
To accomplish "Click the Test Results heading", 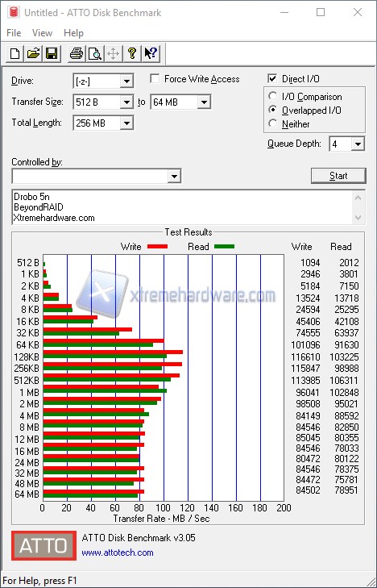I will coord(188,232).
